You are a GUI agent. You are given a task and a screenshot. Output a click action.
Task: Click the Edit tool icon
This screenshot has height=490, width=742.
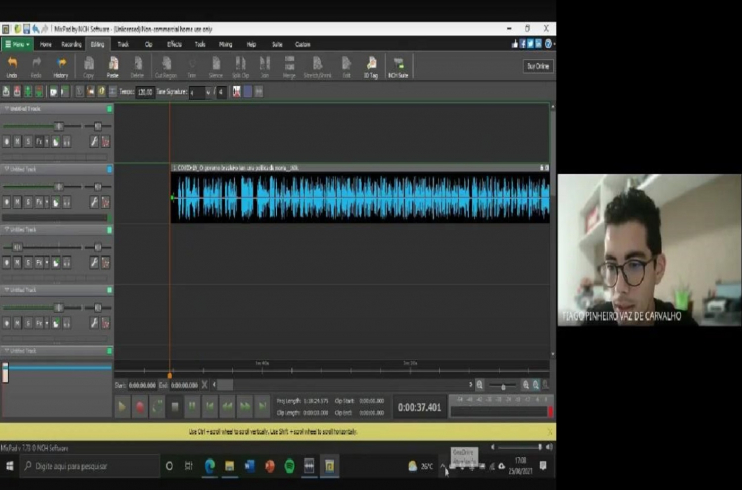[346, 67]
